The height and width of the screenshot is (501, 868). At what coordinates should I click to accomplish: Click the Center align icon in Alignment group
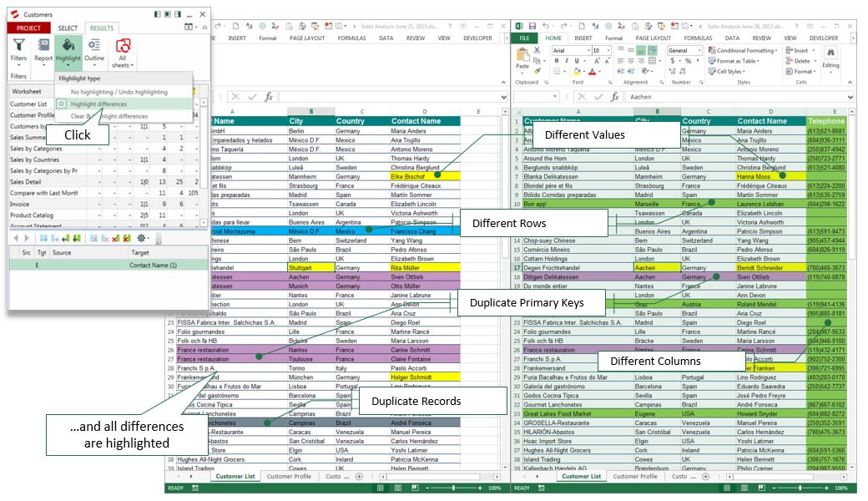(630, 61)
